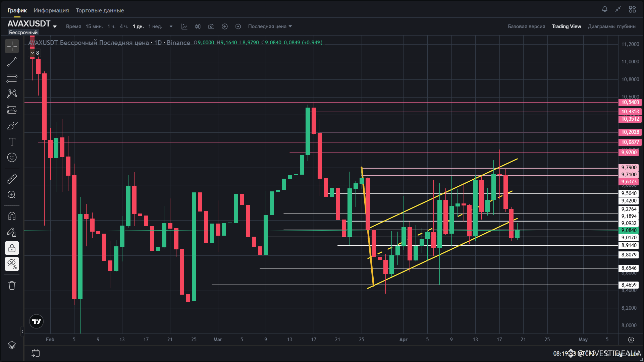Pick the ruler measure tool
This screenshot has height=362, width=644.
coord(12,179)
